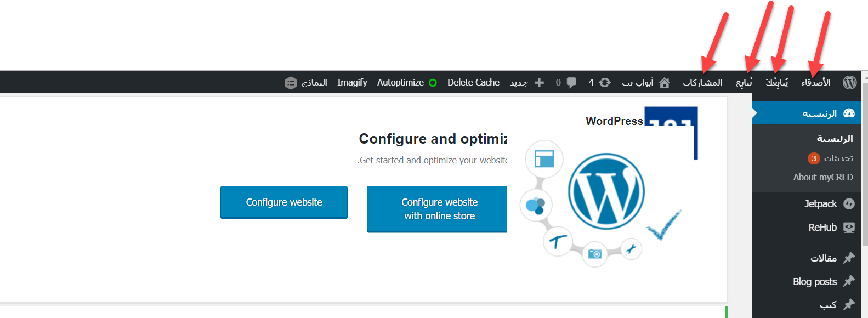This screenshot has width=868, height=318.
Task: Click Configure website with online store button
Action: [x=437, y=209]
